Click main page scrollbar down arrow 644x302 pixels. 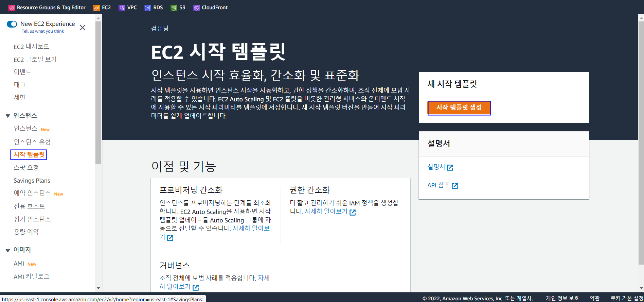(x=641, y=288)
